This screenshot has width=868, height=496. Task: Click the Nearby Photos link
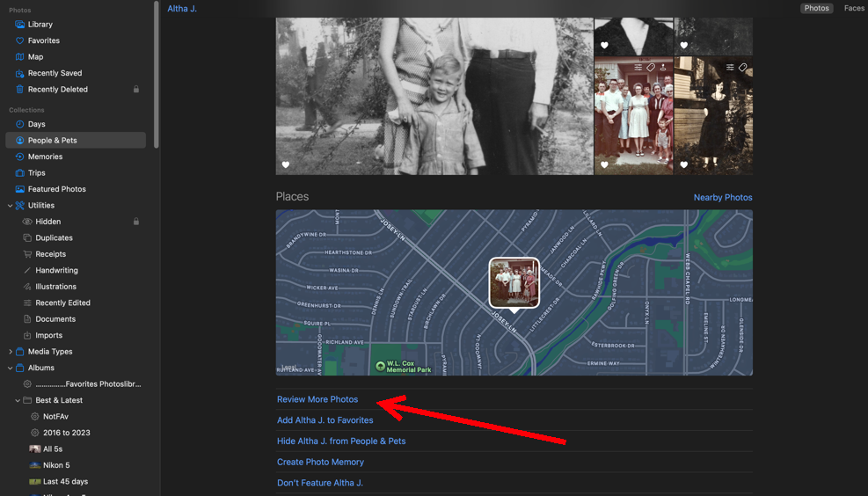click(723, 198)
